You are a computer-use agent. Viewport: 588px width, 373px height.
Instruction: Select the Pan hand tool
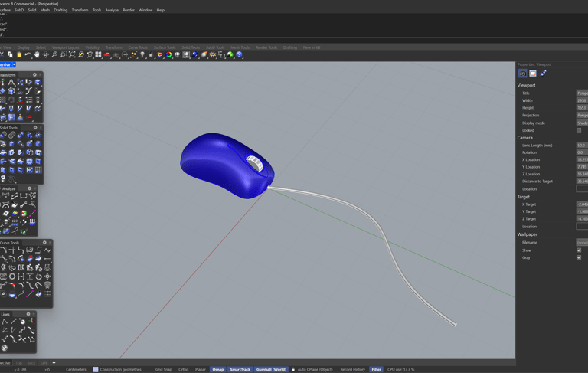click(37, 55)
